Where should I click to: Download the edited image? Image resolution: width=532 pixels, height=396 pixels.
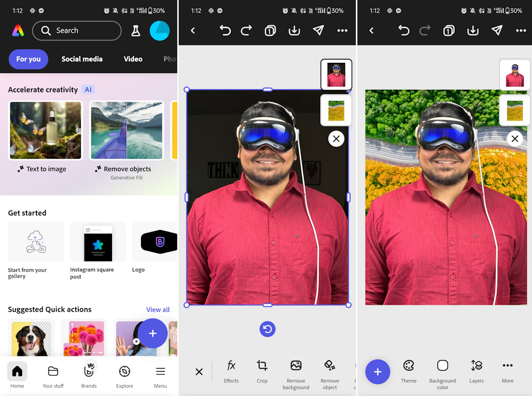[294, 30]
